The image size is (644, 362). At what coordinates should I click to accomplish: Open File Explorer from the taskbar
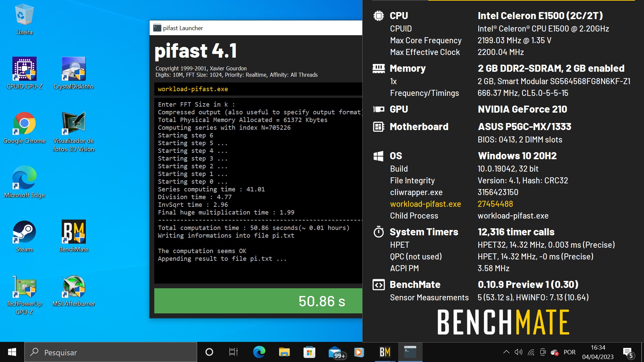coord(284,352)
